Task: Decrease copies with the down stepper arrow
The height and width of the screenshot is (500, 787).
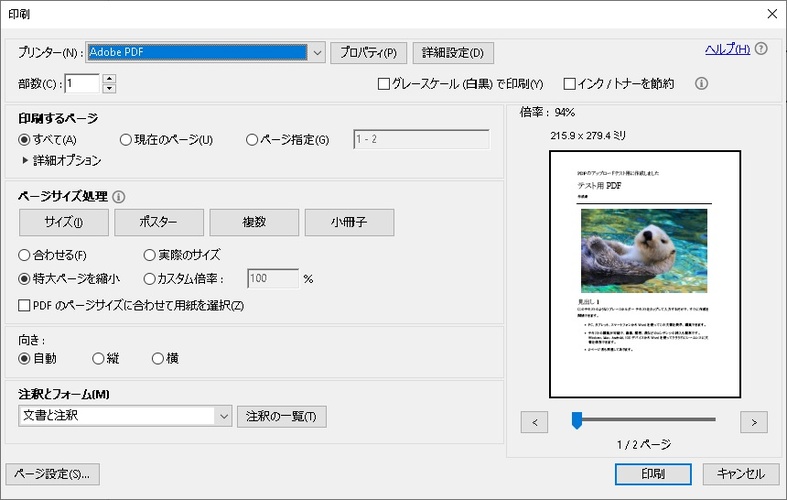Action: (x=109, y=88)
